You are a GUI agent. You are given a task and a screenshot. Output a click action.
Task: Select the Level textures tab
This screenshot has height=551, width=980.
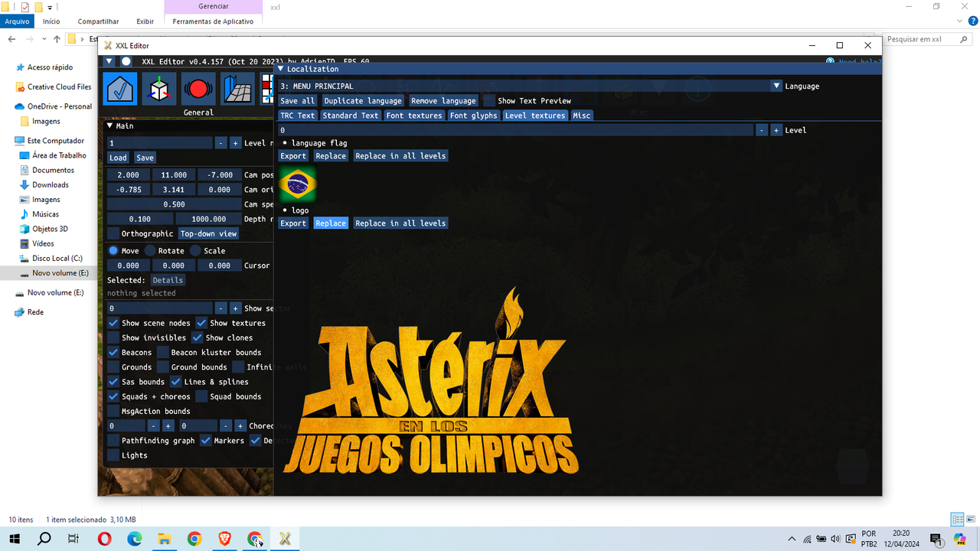535,116
